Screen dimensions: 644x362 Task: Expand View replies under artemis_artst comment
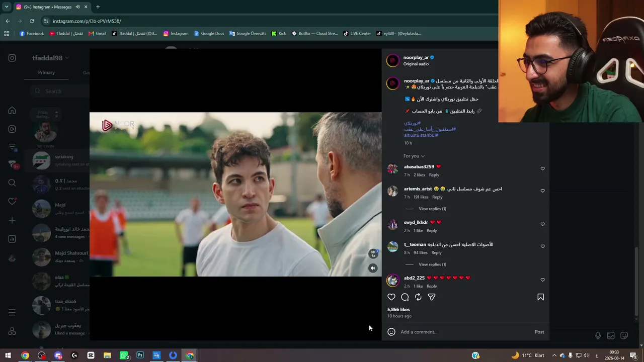coord(432,209)
